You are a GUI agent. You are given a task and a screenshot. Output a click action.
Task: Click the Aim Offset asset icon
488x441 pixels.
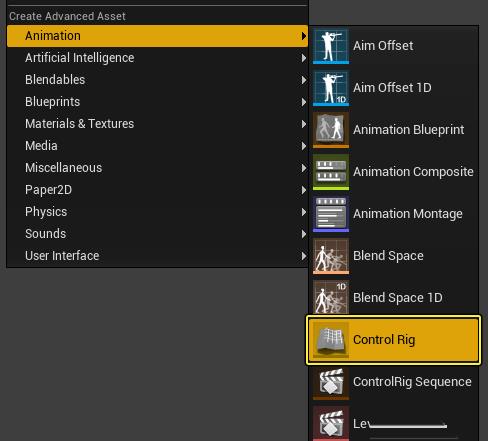click(x=331, y=46)
